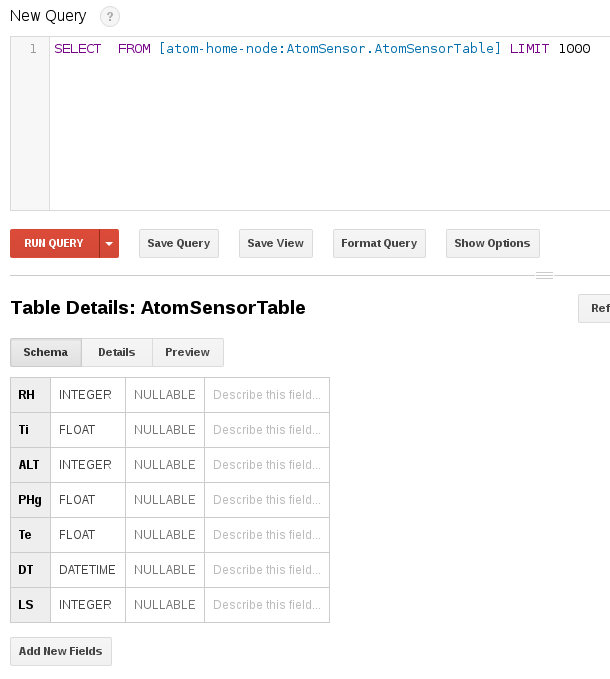The image size is (610, 679).
Task: Open the Details tab
Action: (117, 353)
